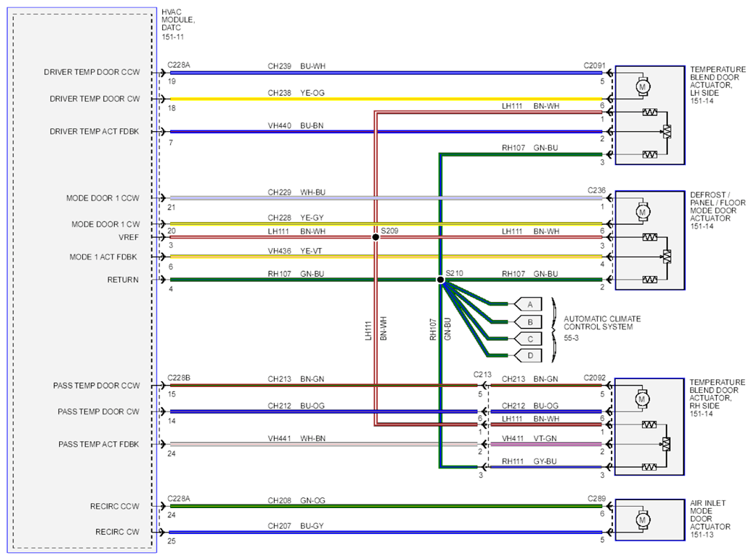
Task: Click the VH436 YE-VT wire label
Action: (x=295, y=251)
